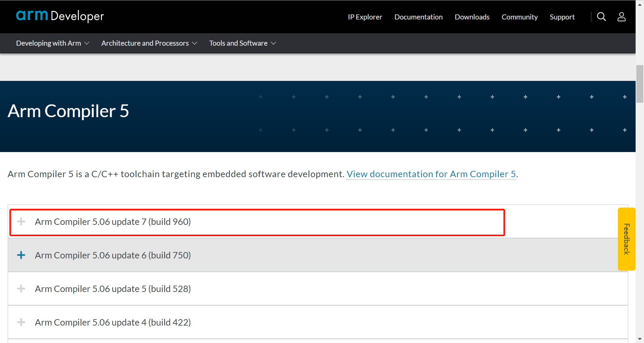Open the user account icon
Image resolution: width=644 pixels, height=343 pixels.
[x=622, y=17]
